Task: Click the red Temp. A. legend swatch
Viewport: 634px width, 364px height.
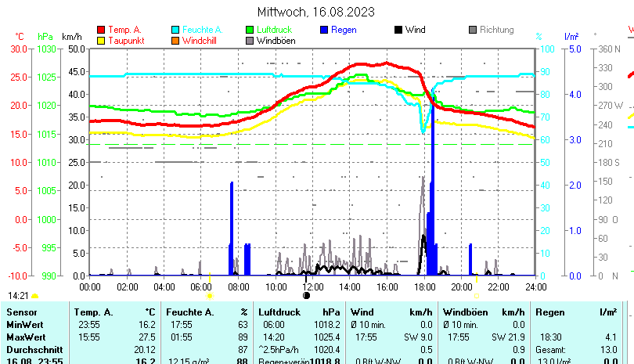Action: (x=101, y=30)
